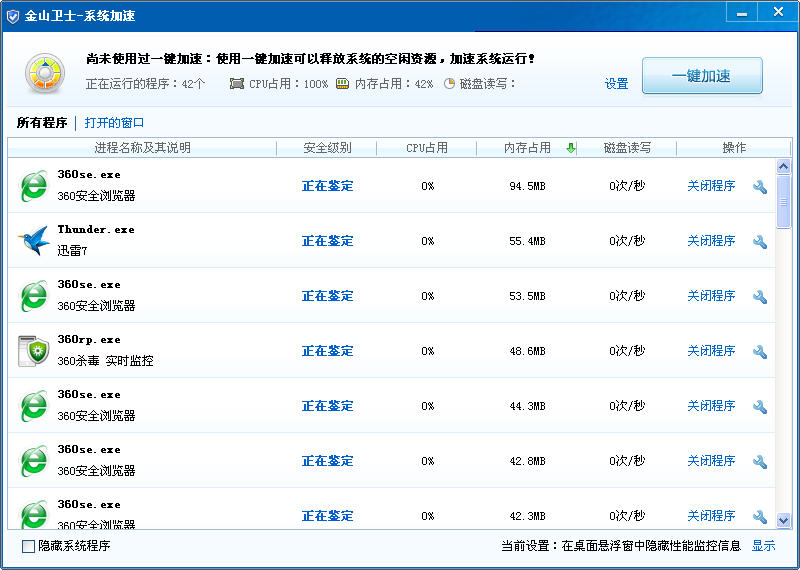800x570 pixels.
Task: Switch to the 打开的窗口 tab
Action: click(114, 123)
